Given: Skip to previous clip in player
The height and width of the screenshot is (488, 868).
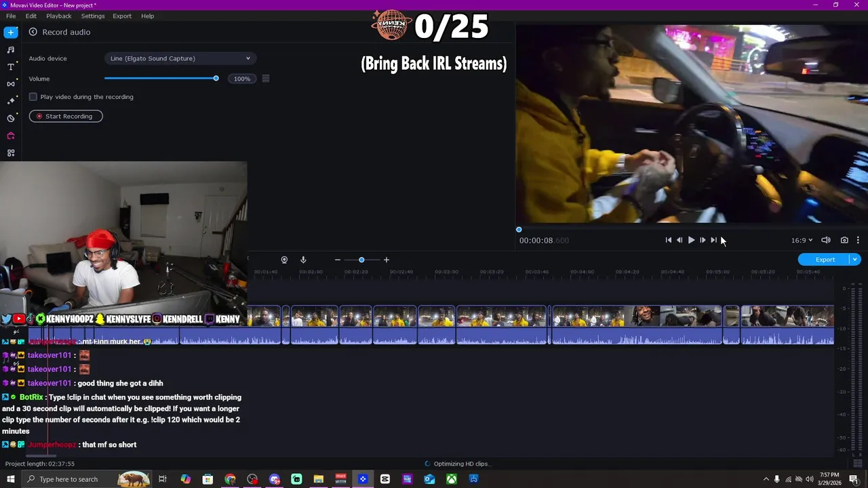Looking at the screenshot, I should coord(669,240).
